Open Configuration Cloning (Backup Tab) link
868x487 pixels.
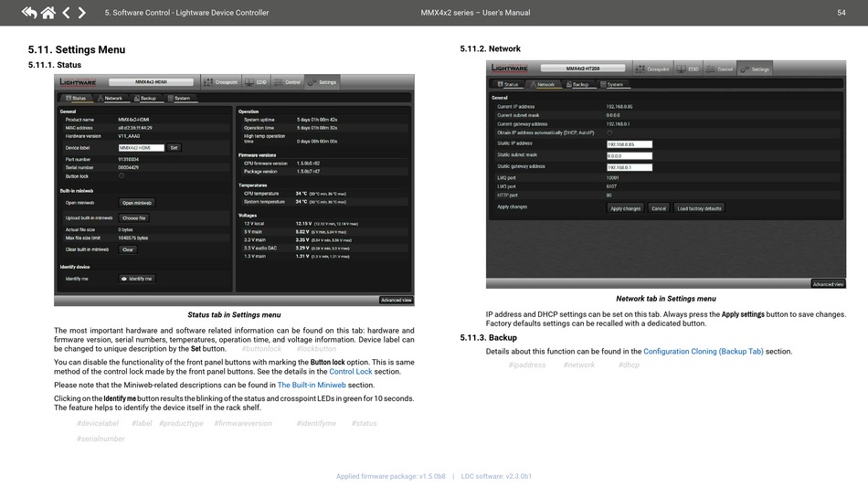click(703, 352)
